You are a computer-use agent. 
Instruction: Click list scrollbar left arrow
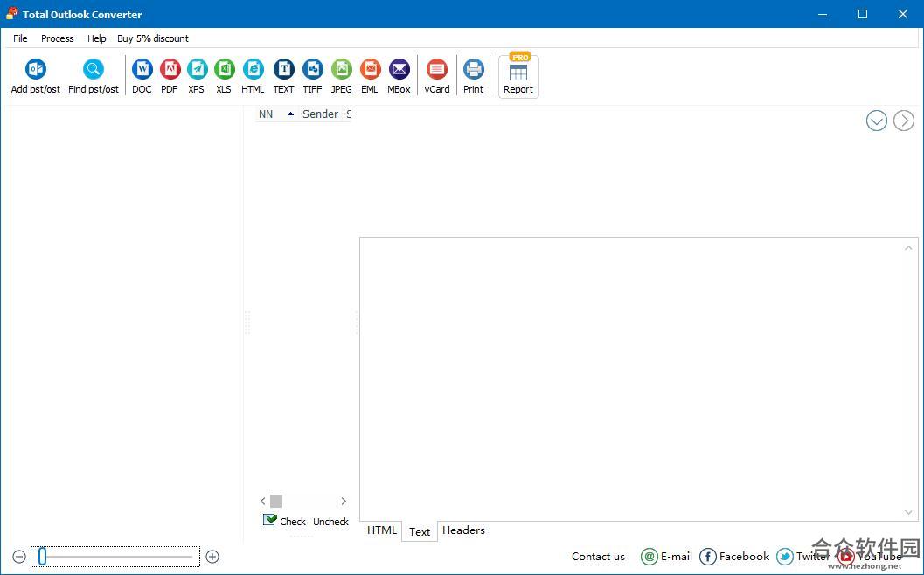point(263,502)
